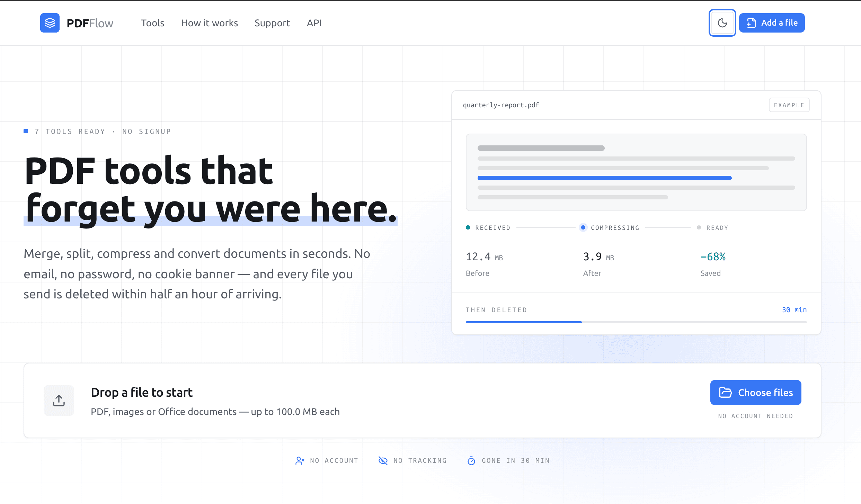This screenshot has height=504, width=861.
Task: Click the COMPRESSING status step
Action: point(610,228)
